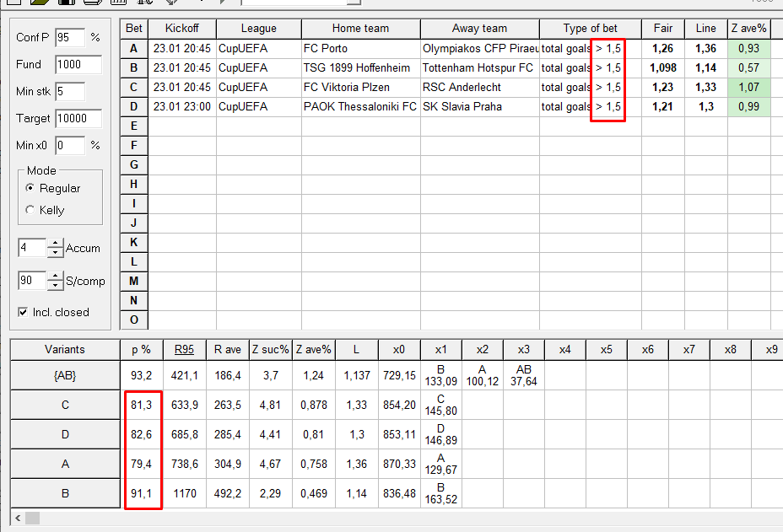Image resolution: width=783 pixels, height=532 pixels.
Task: Click the Kickoff column header
Action: tap(182, 29)
